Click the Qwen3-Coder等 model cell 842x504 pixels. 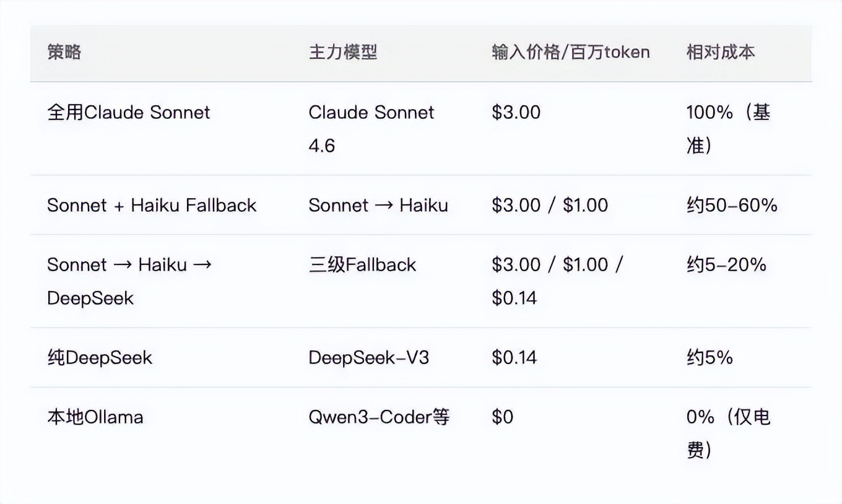pyautogui.click(x=379, y=417)
